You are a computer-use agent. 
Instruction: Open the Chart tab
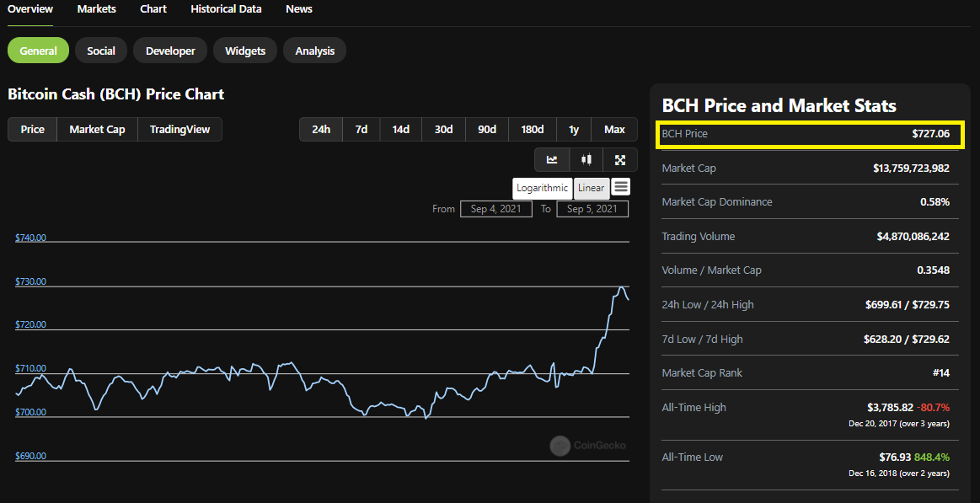coord(153,9)
